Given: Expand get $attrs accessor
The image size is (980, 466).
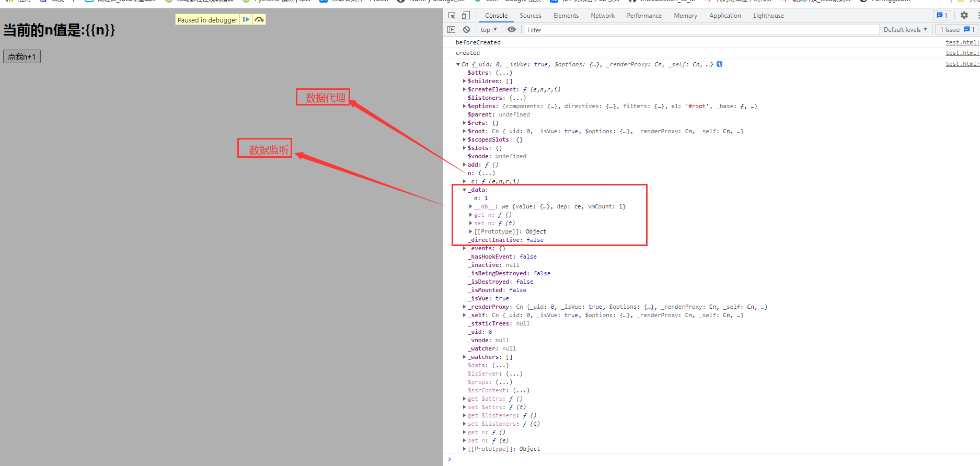Looking at the screenshot, I should (x=464, y=399).
